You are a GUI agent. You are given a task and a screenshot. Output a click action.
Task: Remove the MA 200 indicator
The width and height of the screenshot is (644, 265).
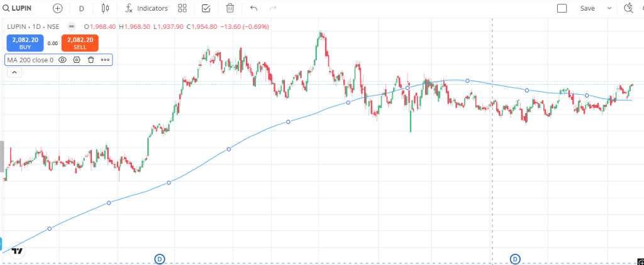pyautogui.click(x=91, y=60)
